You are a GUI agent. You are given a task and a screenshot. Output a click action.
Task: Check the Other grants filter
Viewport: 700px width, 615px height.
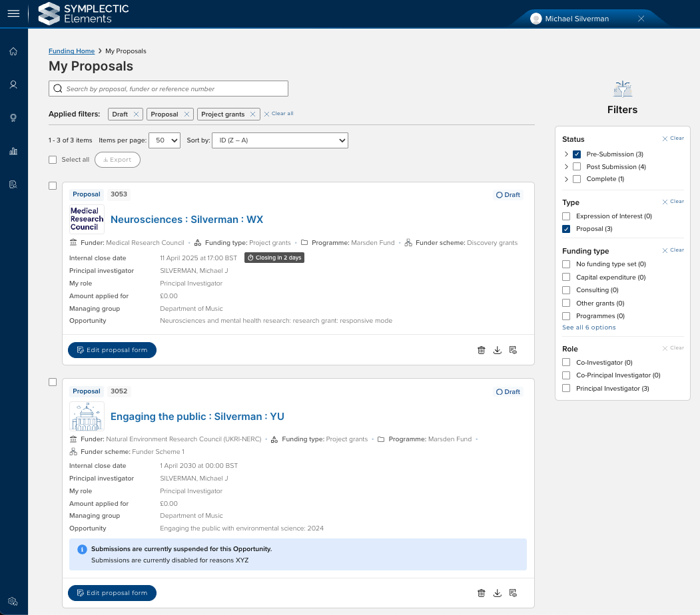(x=566, y=303)
